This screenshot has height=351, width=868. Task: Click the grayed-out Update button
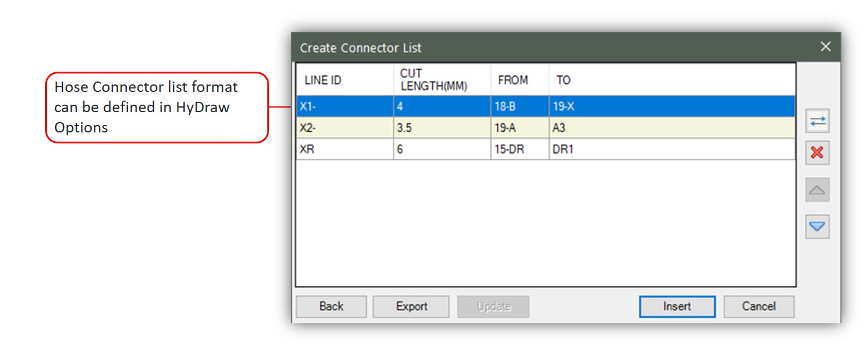493,306
